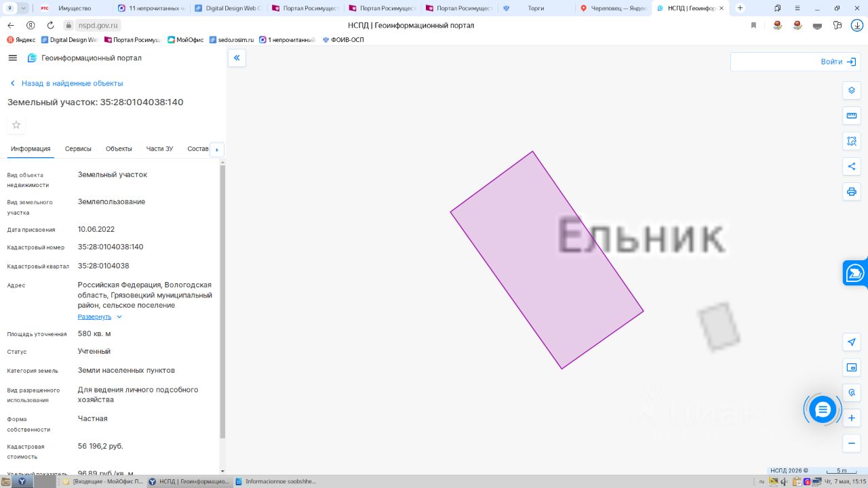The height and width of the screenshot is (488, 868).
Task: Zoom in with the plus button
Action: (852, 418)
